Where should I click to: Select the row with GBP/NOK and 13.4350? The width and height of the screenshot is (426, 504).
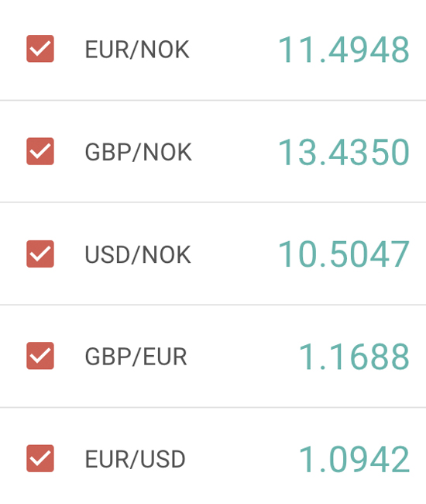click(x=213, y=151)
